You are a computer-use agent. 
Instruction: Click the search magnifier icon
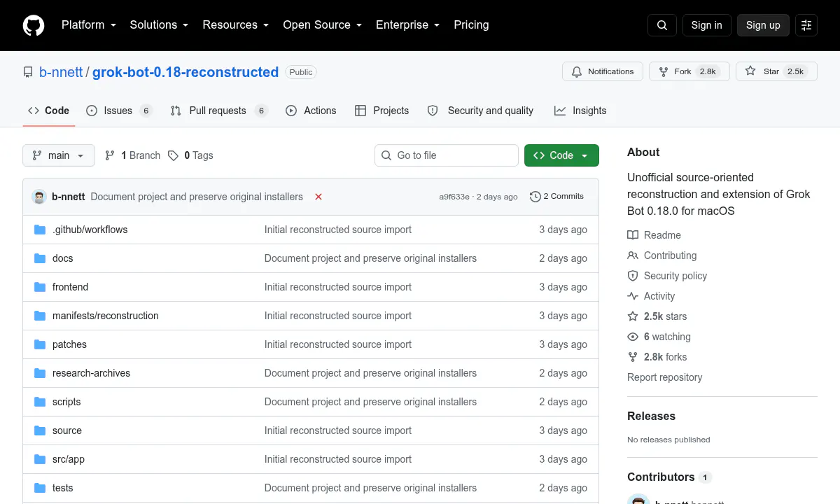[x=662, y=25]
